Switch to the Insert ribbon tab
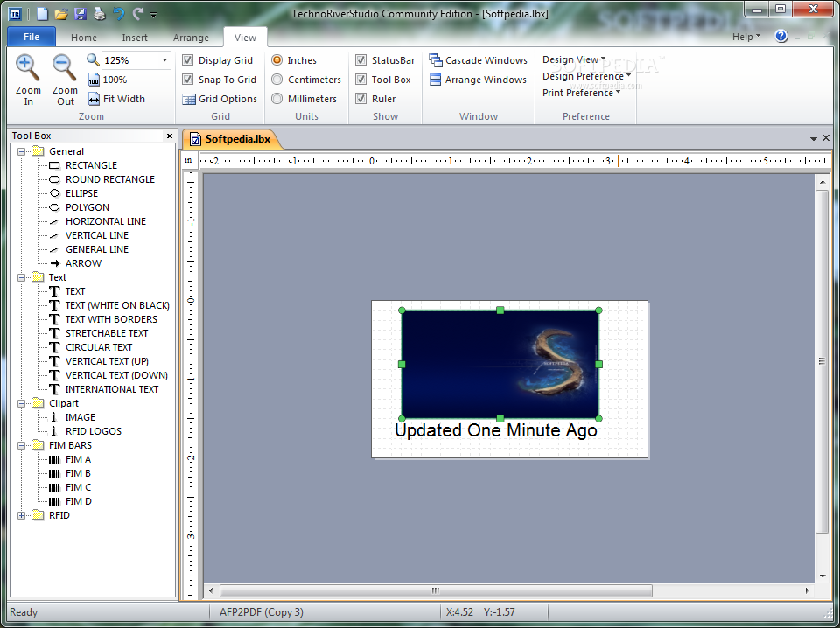The image size is (840, 628). click(135, 38)
